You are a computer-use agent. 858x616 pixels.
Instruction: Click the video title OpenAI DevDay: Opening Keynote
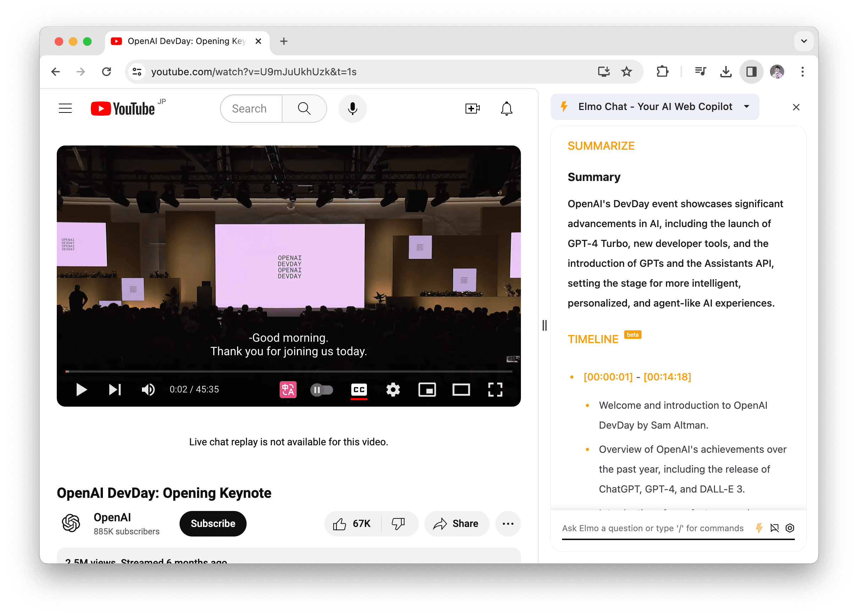point(164,493)
